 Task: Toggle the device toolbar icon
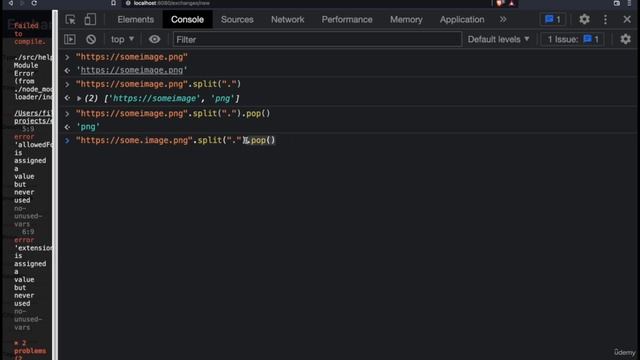click(90, 20)
